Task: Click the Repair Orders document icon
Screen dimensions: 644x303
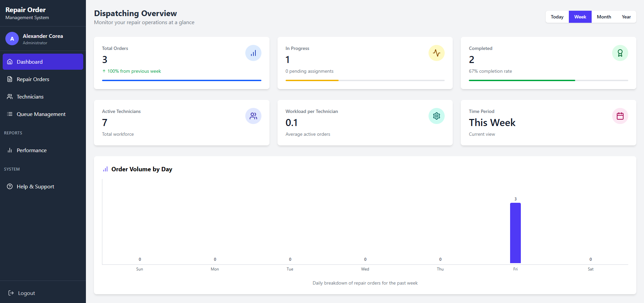Action: pyautogui.click(x=10, y=79)
